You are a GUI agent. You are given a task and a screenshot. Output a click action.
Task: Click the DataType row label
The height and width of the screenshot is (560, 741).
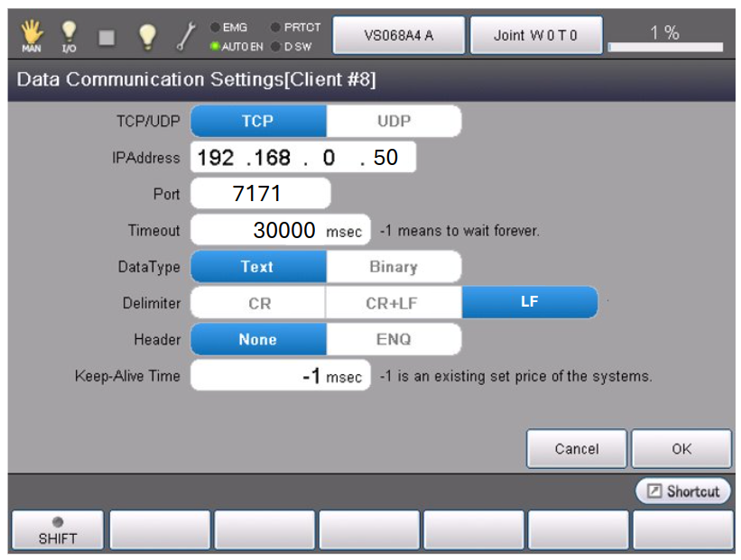click(149, 267)
